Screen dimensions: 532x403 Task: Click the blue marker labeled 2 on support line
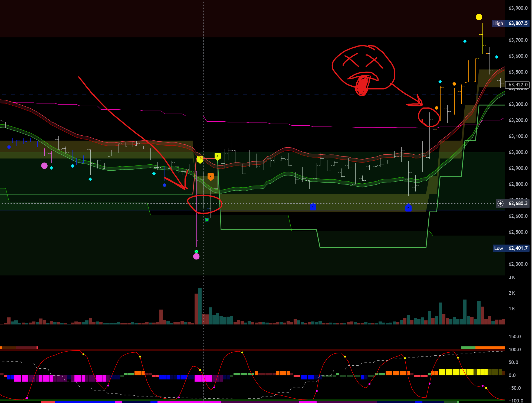(408, 208)
